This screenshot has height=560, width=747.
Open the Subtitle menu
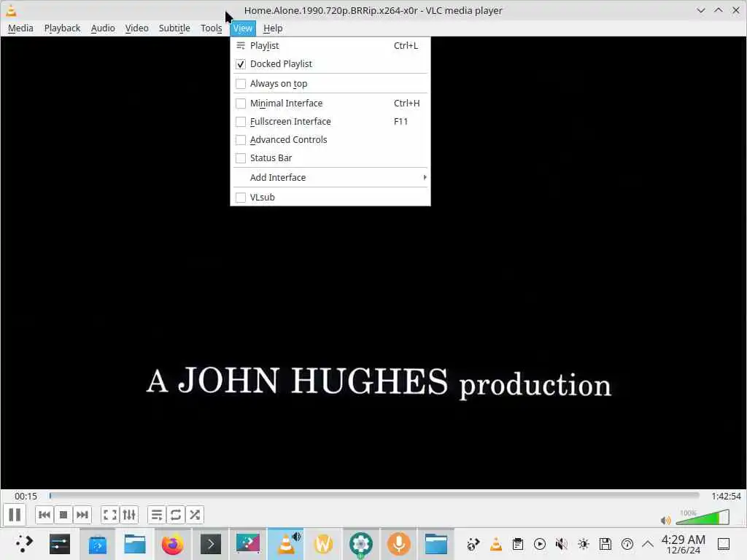(174, 28)
